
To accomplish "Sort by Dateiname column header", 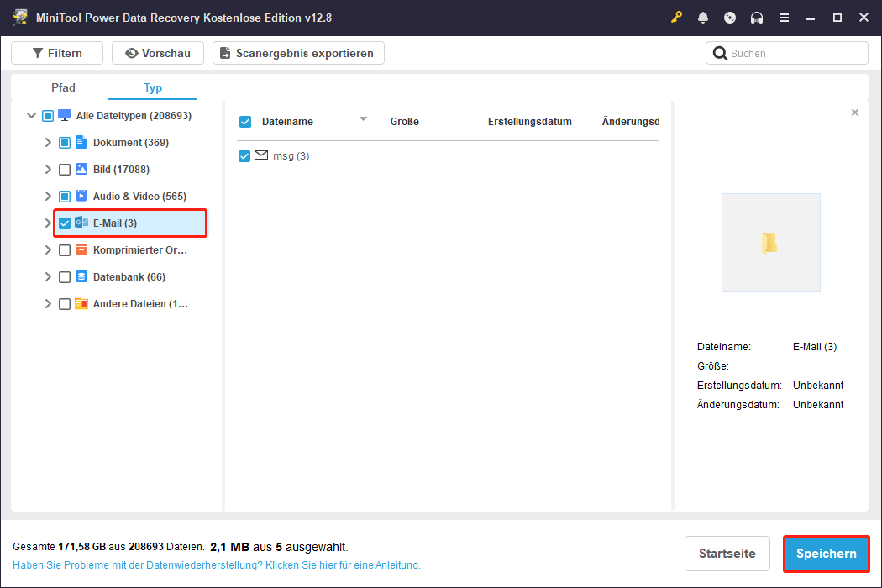I will (x=287, y=122).
